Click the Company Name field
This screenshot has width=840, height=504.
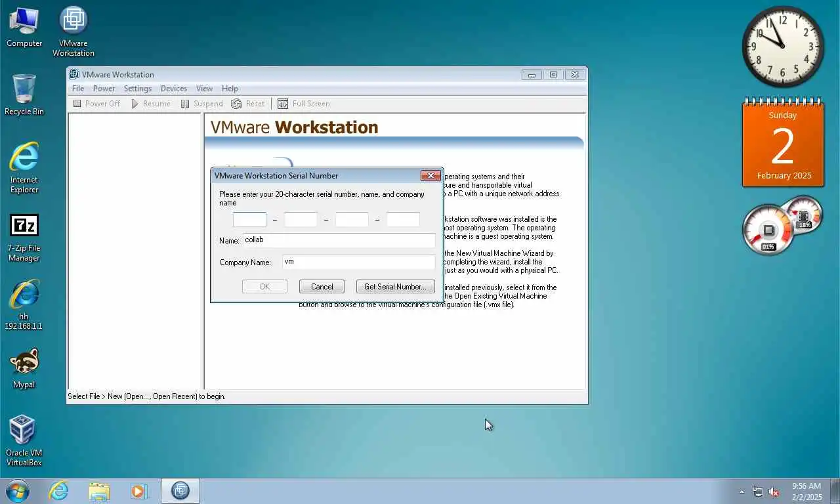358,262
